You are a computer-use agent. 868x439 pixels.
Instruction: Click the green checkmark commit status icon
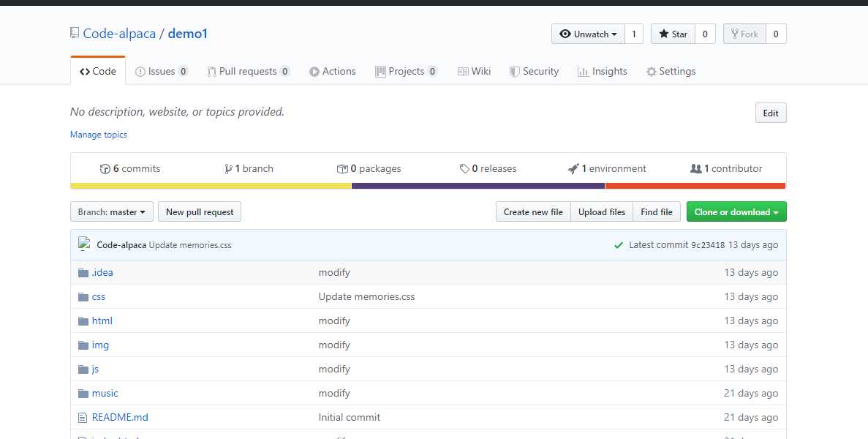pyautogui.click(x=619, y=245)
